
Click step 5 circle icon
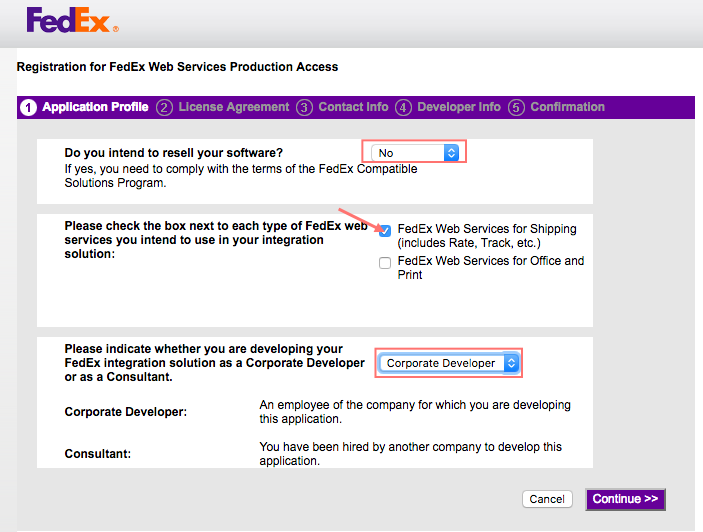click(x=516, y=108)
